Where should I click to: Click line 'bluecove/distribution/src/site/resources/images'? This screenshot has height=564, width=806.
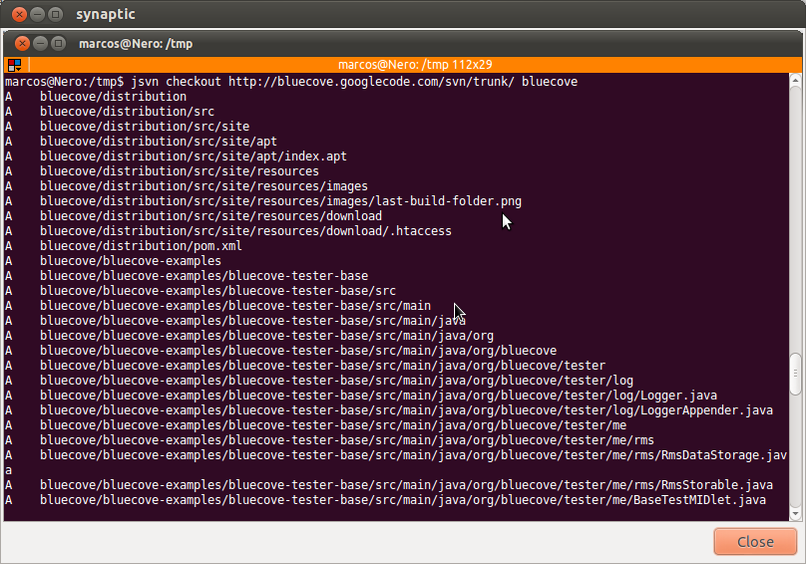[204, 186]
